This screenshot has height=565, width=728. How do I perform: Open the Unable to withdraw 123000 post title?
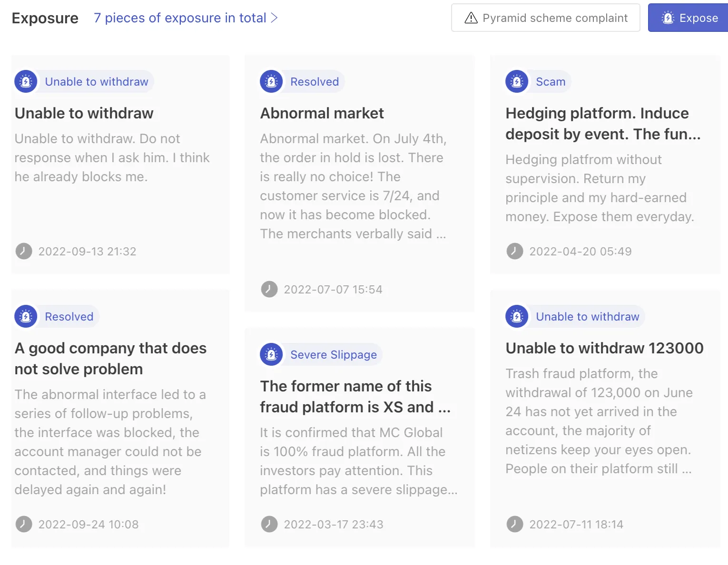coord(604,348)
